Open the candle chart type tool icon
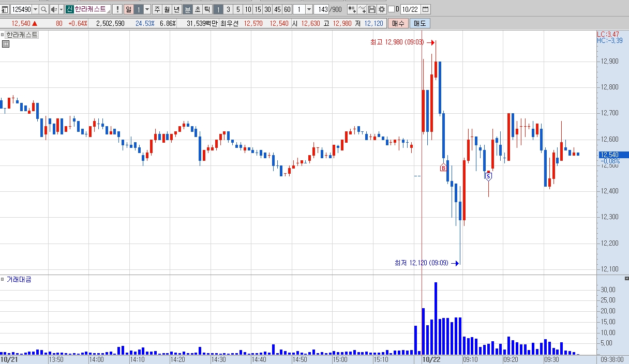629x364 pixels. click(x=352, y=9)
